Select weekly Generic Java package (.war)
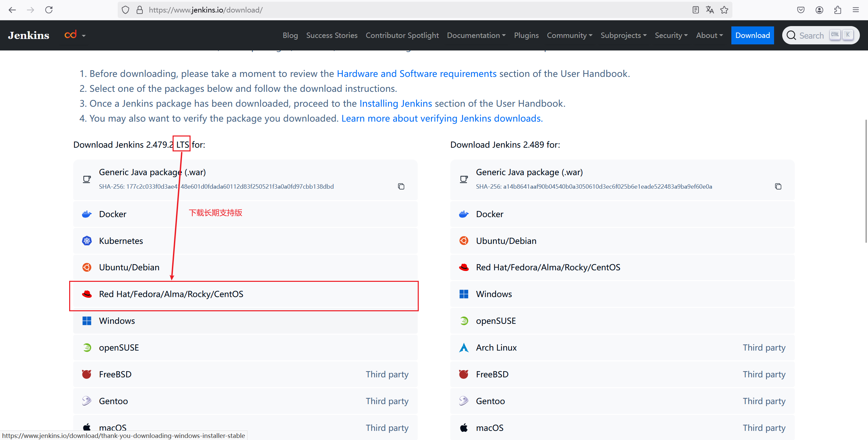The height and width of the screenshot is (440, 868). [x=623, y=180]
